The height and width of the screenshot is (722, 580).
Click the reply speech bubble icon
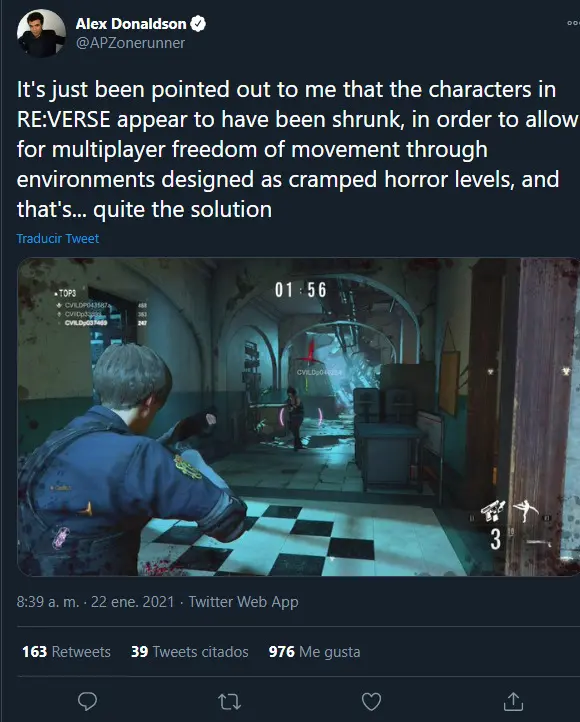click(x=87, y=702)
